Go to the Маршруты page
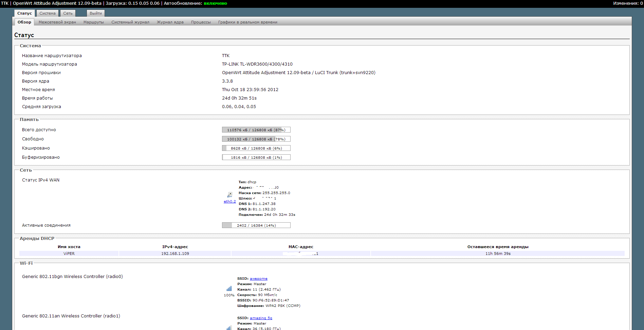 pos(94,22)
